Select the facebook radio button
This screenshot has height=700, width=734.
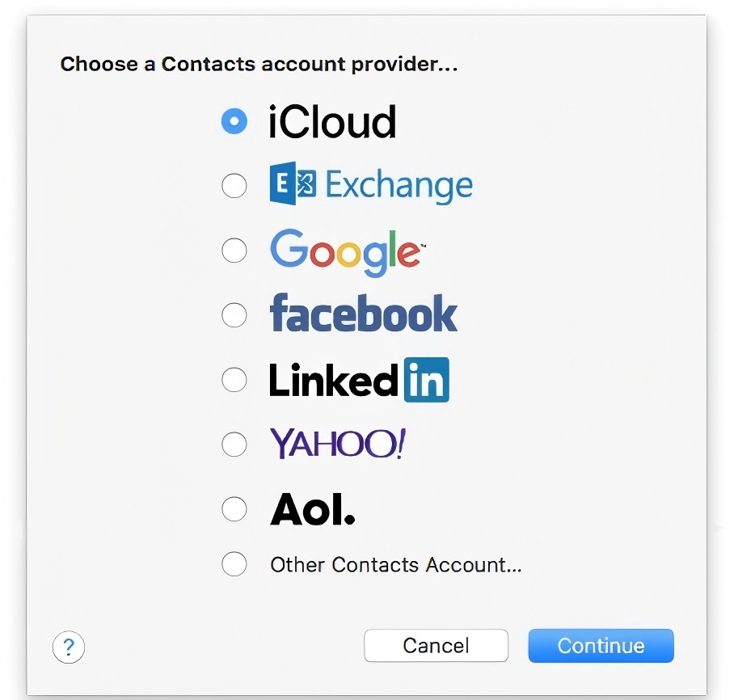click(x=234, y=314)
